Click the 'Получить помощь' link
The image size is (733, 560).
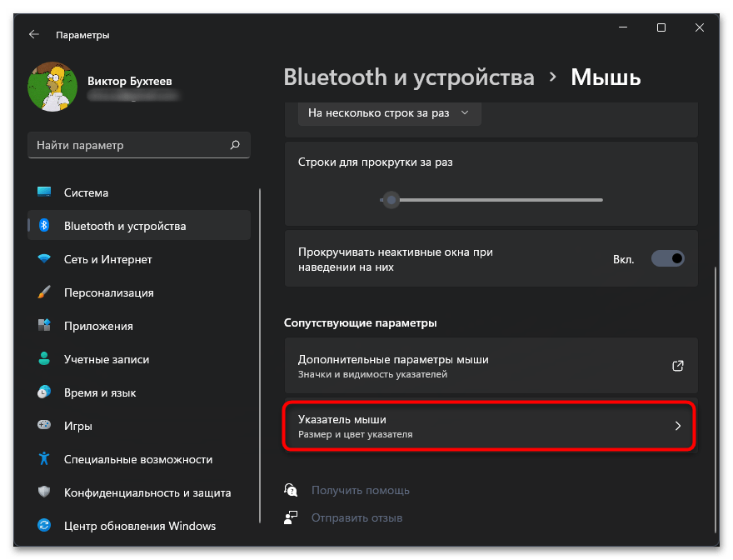coord(360,491)
